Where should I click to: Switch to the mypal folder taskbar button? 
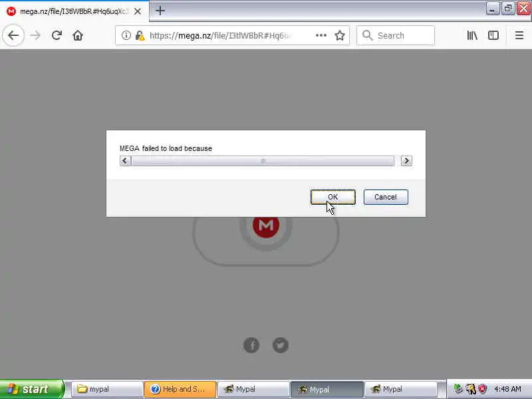pyautogui.click(x=107, y=389)
